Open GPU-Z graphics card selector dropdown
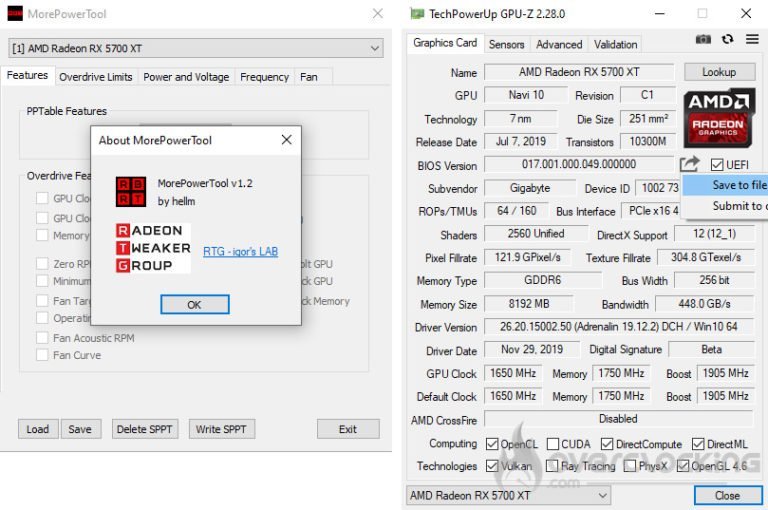 pyautogui.click(x=508, y=495)
